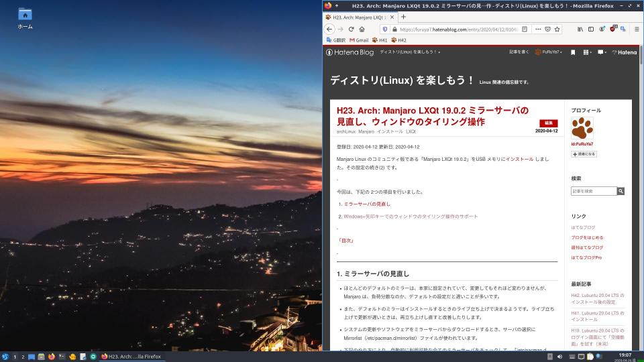Open the Firefox Library button
Screen dimensions: 644x362
(x=580, y=29)
